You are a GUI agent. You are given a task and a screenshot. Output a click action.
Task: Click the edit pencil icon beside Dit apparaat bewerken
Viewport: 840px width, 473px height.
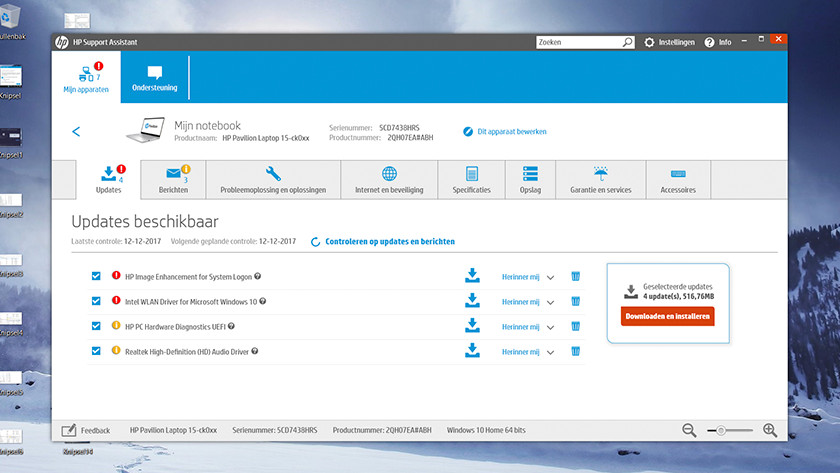click(x=468, y=131)
